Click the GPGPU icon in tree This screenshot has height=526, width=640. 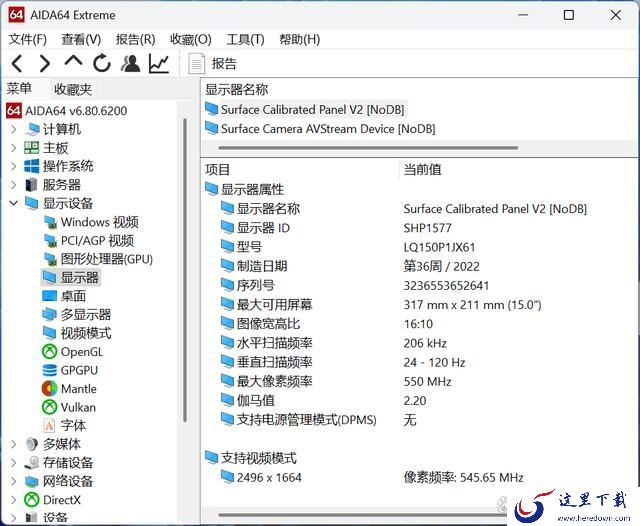coord(49,370)
